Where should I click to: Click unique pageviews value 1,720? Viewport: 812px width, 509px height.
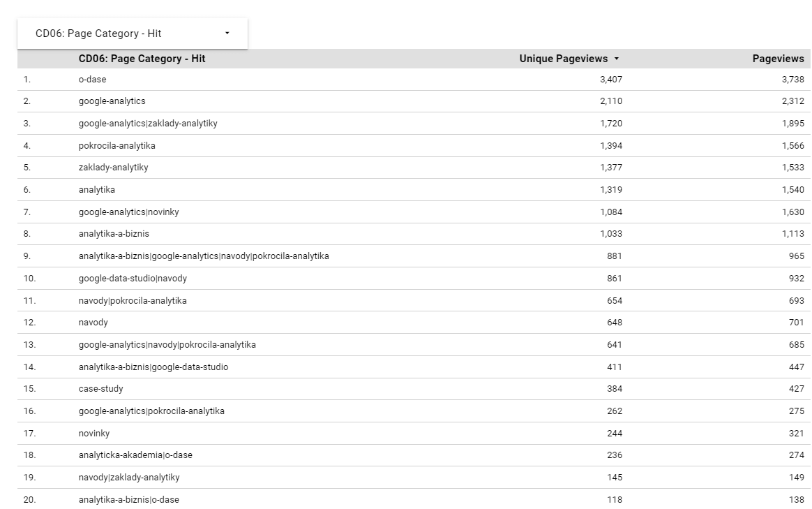tap(611, 124)
